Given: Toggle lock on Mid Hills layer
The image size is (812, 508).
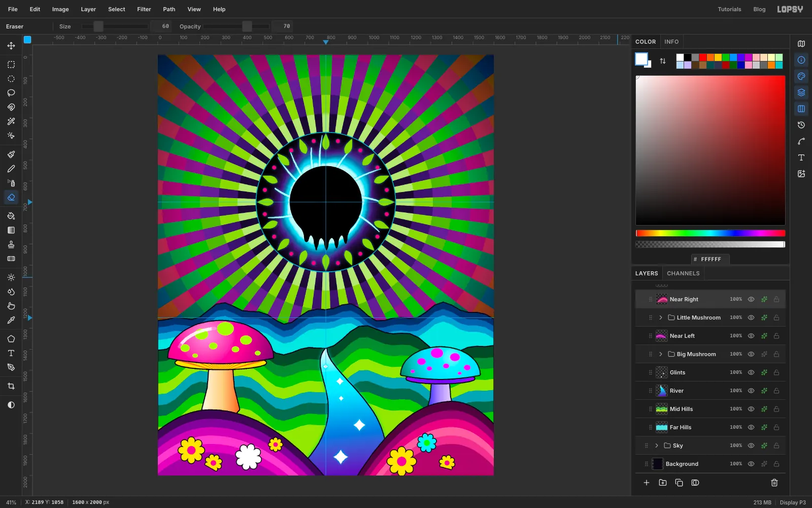Looking at the screenshot, I should coord(776,409).
